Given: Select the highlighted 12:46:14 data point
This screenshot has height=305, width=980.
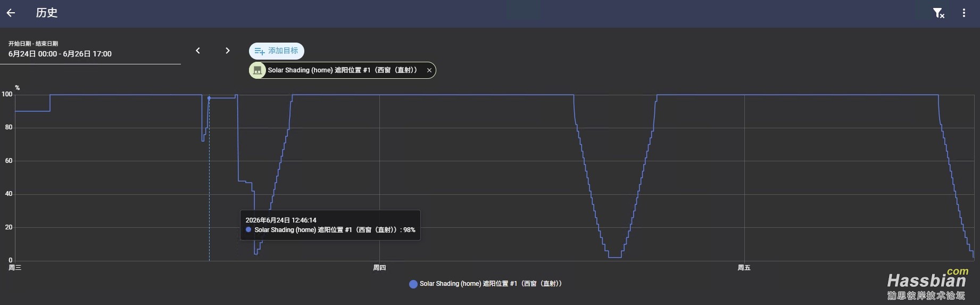Looking at the screenshot, I should [209, 98].
